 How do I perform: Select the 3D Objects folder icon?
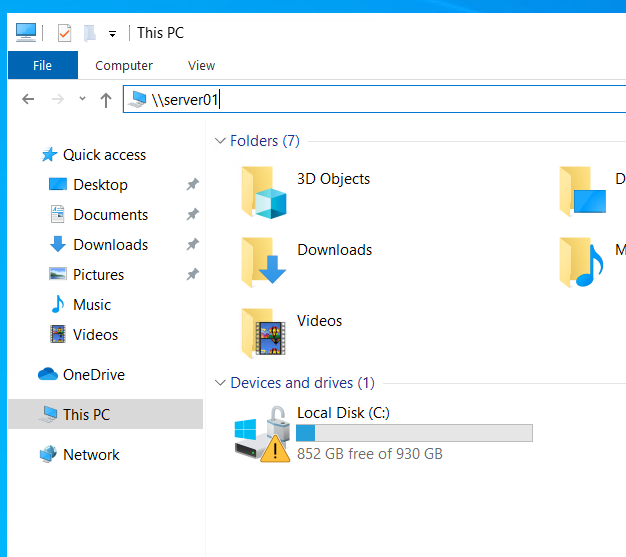(263, 192)
